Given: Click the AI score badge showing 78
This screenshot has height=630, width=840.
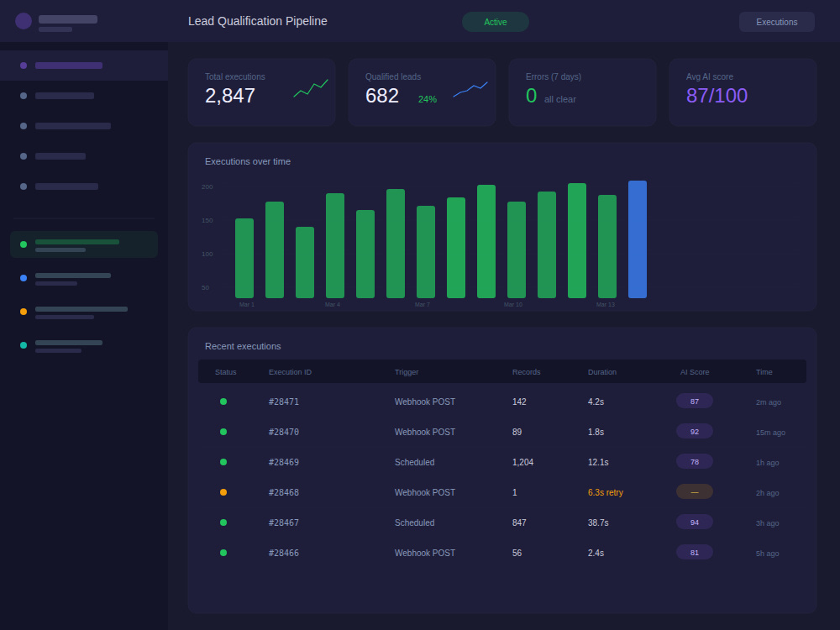Looking at the screenshot, I should pos(695,462).
